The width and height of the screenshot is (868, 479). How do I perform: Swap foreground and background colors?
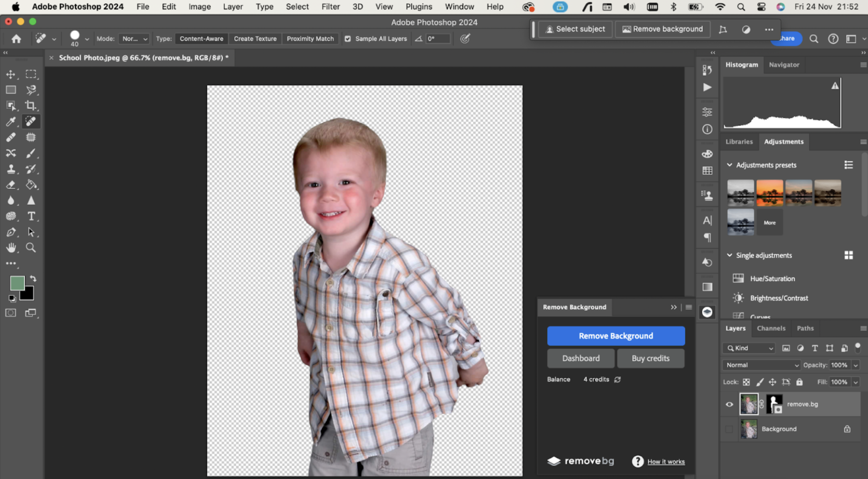coord(33,279)
